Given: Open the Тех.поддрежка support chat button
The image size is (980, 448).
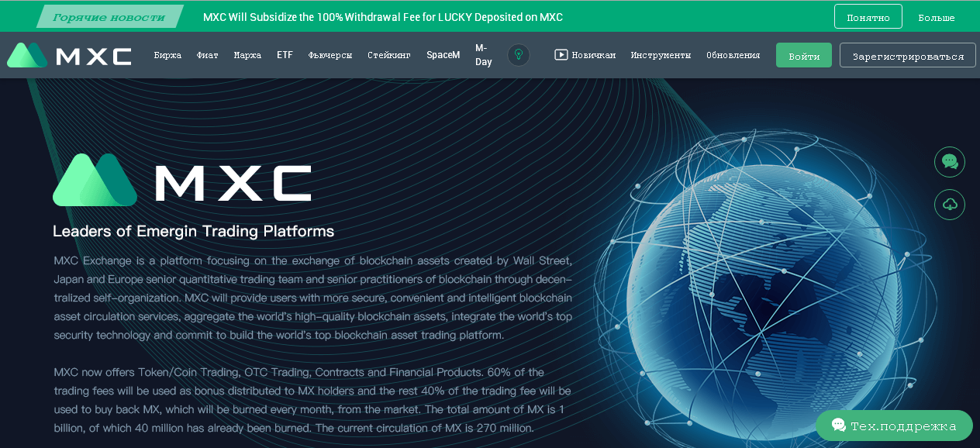Looking at the screenshot, I should point(894,426).
